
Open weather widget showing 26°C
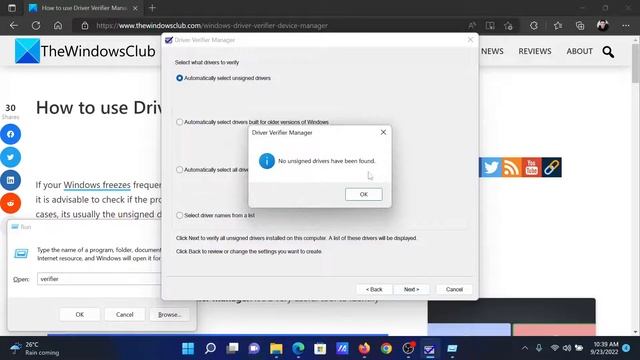[36, 349]
